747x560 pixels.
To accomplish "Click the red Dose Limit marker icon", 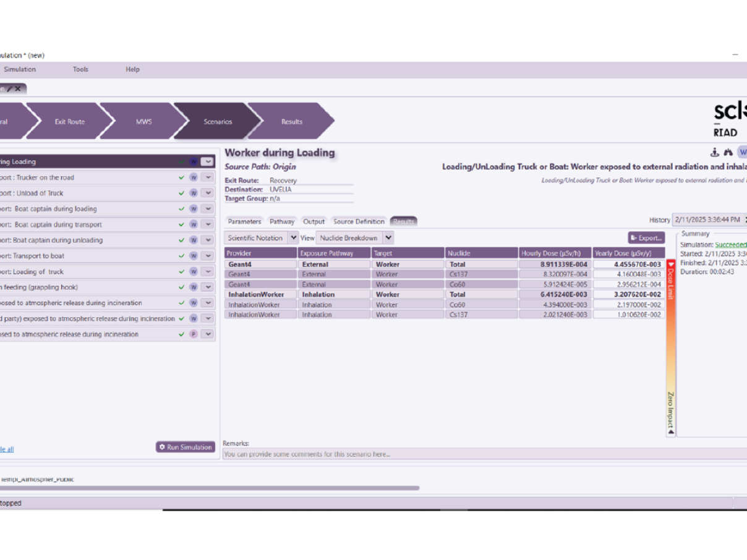I will pos(671,265).
